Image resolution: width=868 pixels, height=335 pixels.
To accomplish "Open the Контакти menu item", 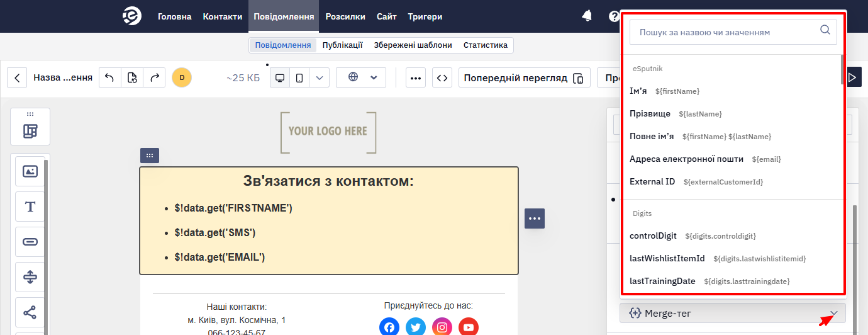I will (x=223, y=16).
